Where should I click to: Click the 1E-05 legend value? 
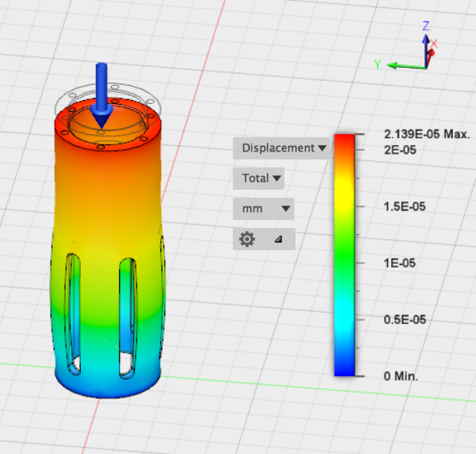(401, 263)
